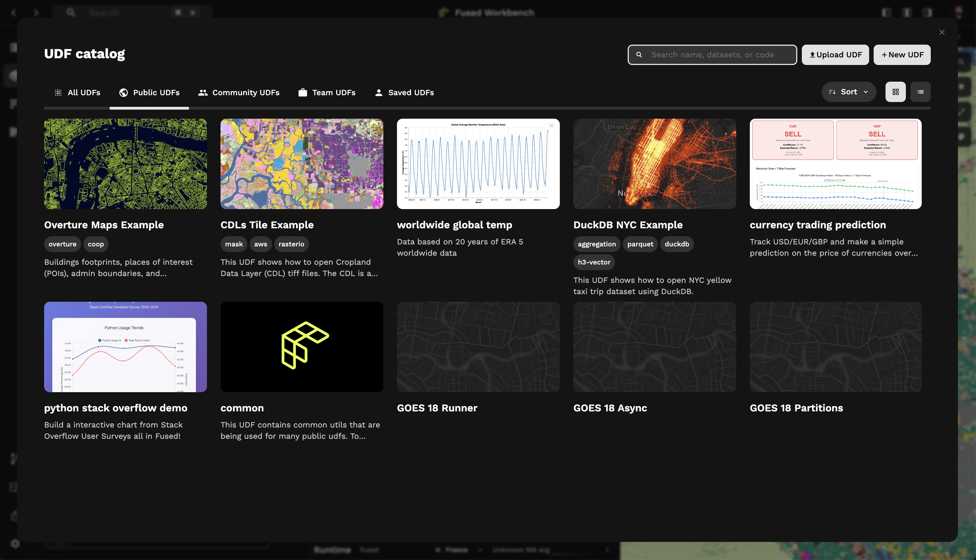Viewport: 976px width, 560px height.
Task: Click the briefcase icon on Team UDFs
Action: pyautogui.click(x=303, y=93)
